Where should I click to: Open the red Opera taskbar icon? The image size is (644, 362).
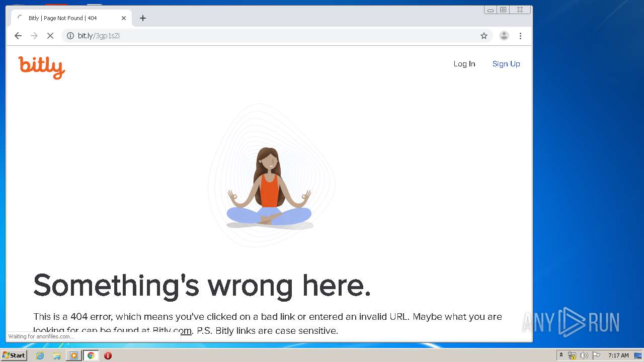[x=108, y=355]
